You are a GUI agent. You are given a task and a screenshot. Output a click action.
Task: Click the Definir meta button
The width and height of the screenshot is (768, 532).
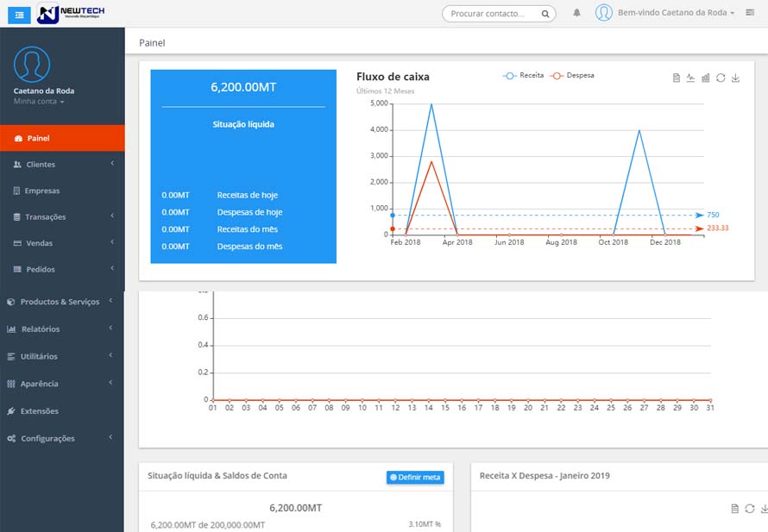(x=415, y=477)
